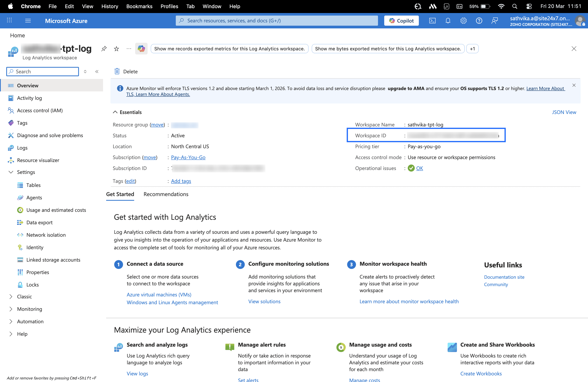Image resolution: width=588 pixels, height=382 pixels.
Task: Open the Azure portal apps grid icon
Action: [9, 20]
